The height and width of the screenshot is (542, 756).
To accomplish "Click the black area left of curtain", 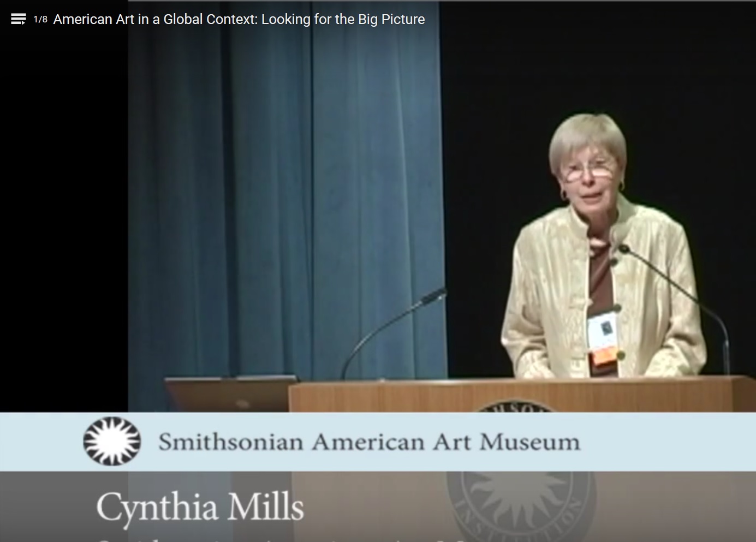I will pos(64,218).
